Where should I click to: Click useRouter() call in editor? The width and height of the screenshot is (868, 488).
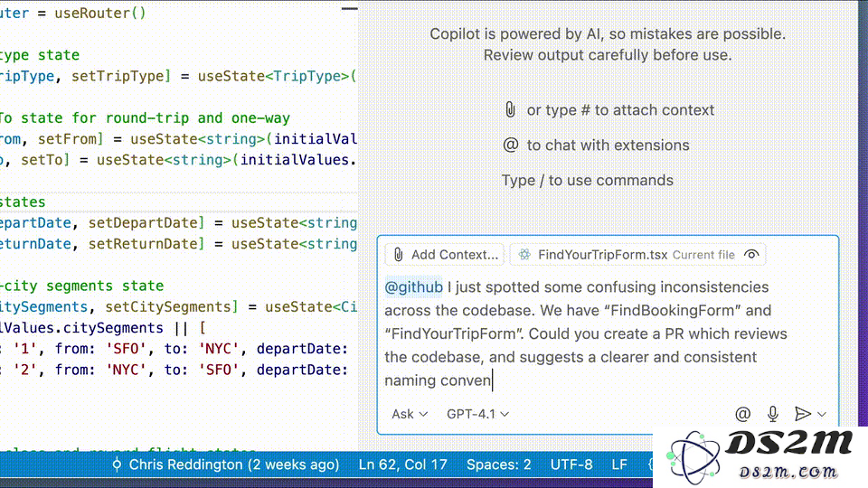point(100,14)
